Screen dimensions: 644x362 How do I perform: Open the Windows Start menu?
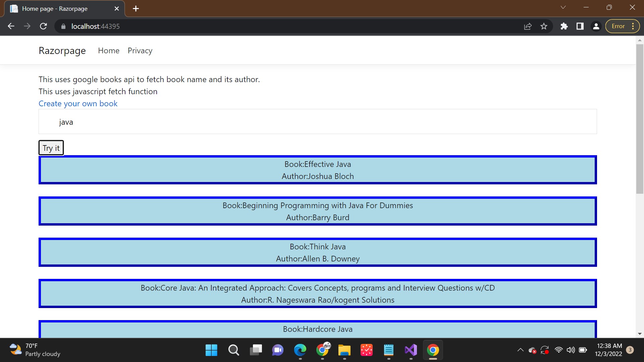211,350
